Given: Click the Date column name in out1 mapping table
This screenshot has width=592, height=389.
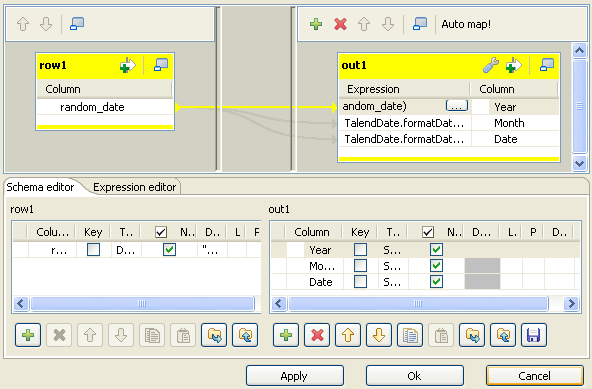Looking at the screenshot, I should [x=506, y=139].
